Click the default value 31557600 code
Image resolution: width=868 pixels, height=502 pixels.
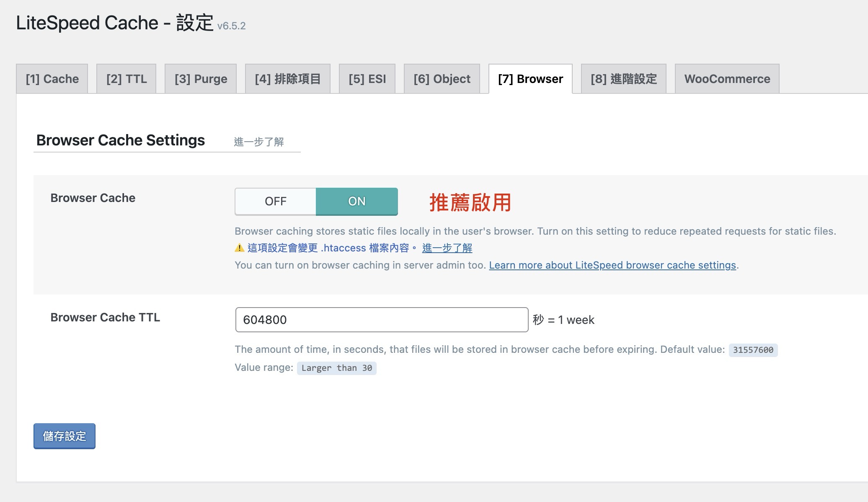tap(753, 350)
